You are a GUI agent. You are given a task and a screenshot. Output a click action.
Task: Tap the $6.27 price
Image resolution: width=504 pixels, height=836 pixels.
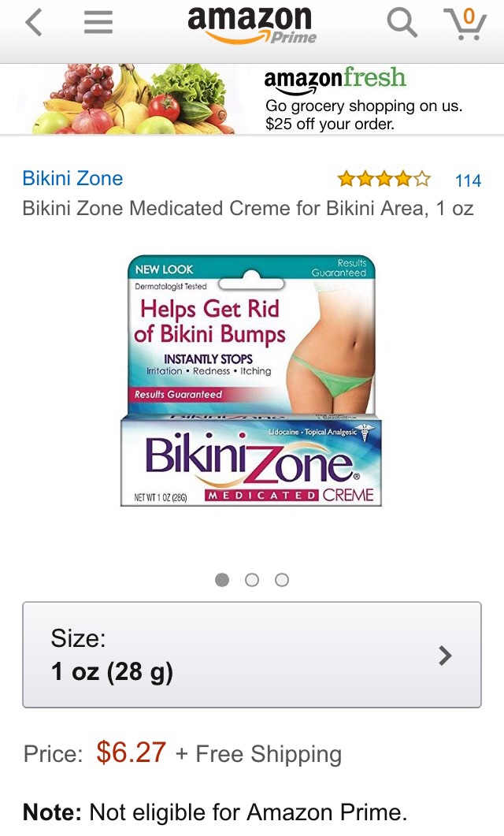pos(131,752)
